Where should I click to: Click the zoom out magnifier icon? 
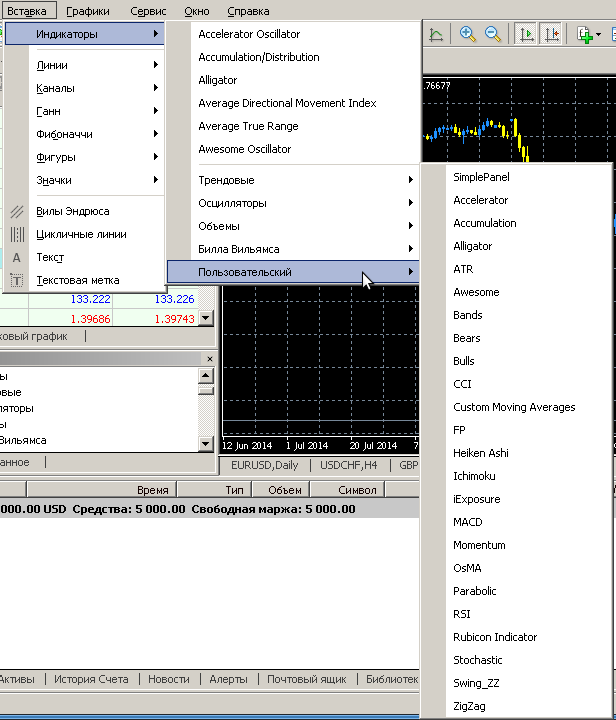[493, 34]
